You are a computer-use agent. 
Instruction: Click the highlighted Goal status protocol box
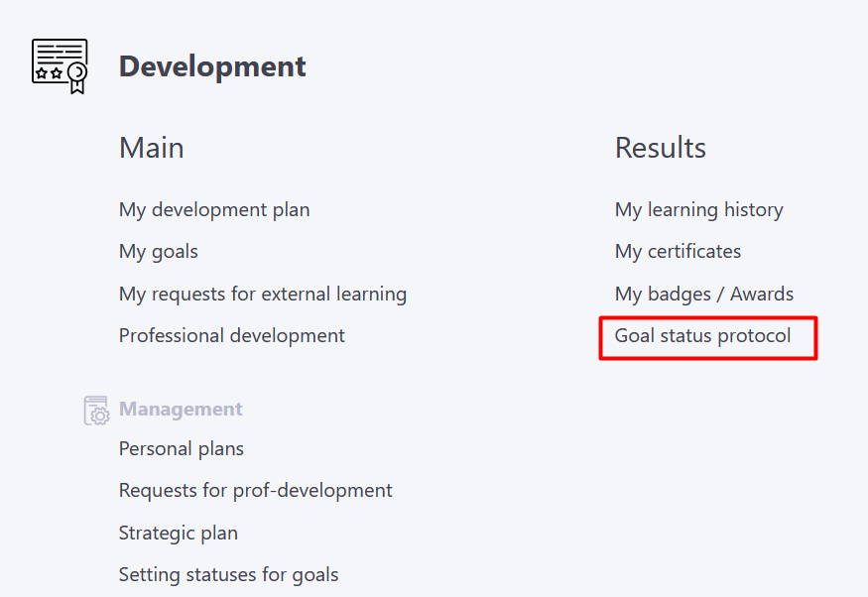click(707, 337)
